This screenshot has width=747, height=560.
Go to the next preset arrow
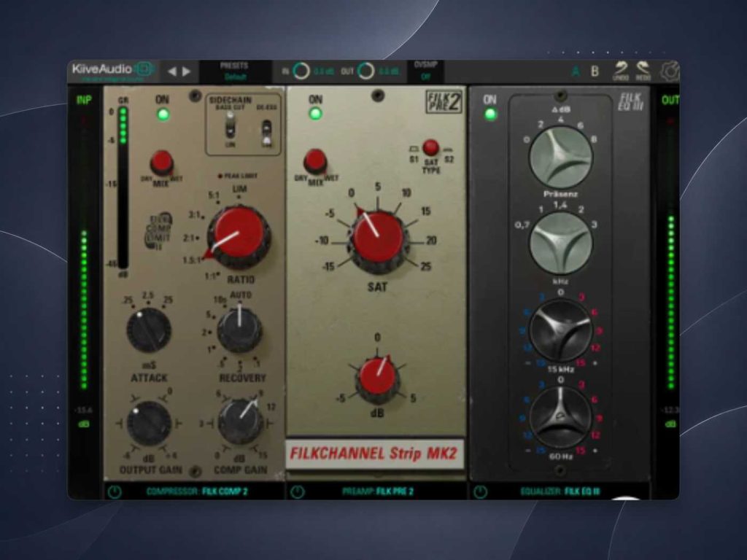pyautogui.click(x=186, y=71)
